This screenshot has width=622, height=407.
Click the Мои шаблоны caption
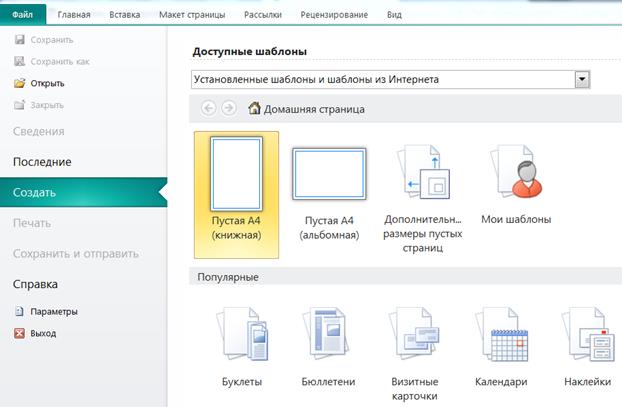tap(516, 219)
